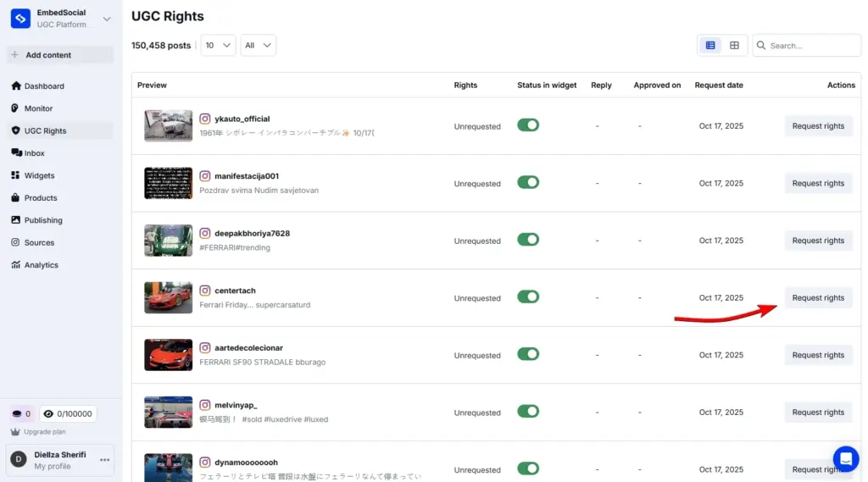Toggle widget status for deepakbhoriya7628

[528, 240]
